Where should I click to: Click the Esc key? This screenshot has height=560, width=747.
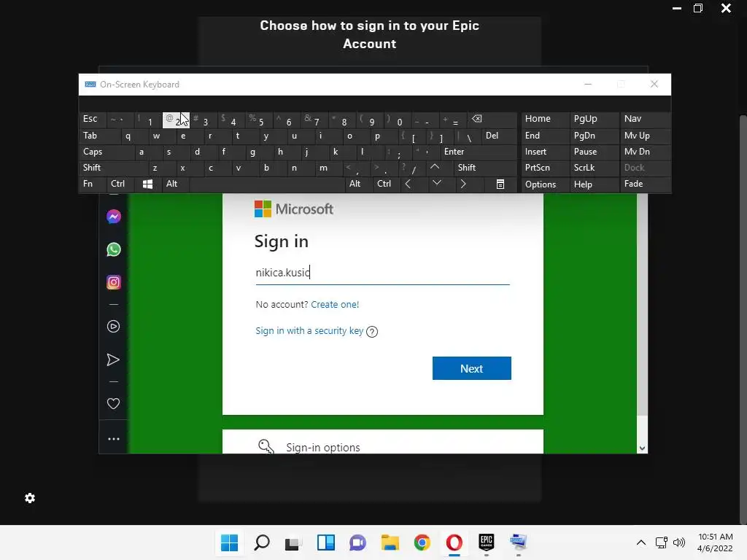click(93, 119)
